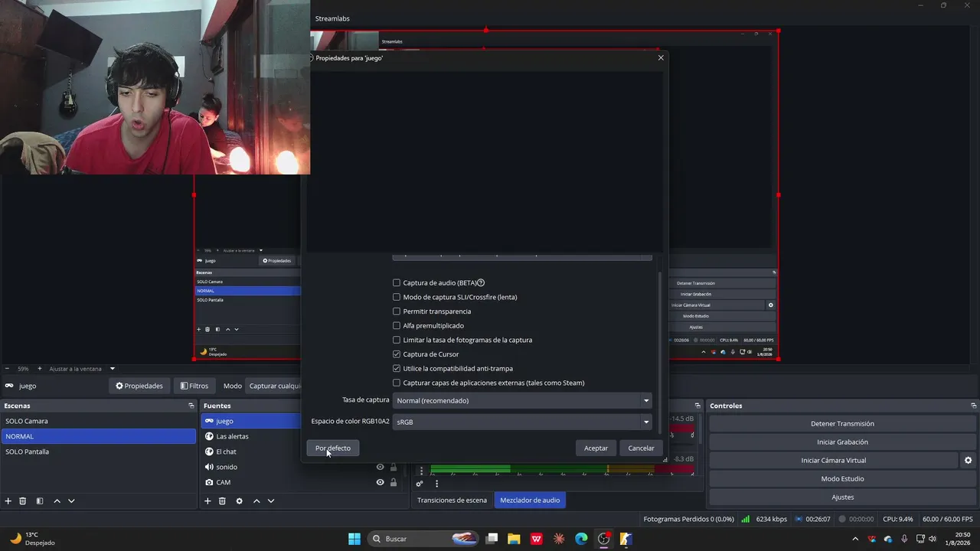Move the selected scene down
The height and width of the screenshot is (551, 980).
(71, 501)
